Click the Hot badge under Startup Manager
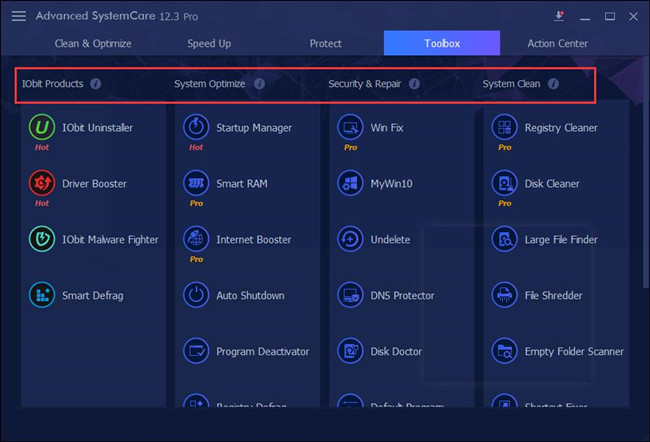This screenshot has height=442, width=650. coord(196,147)
